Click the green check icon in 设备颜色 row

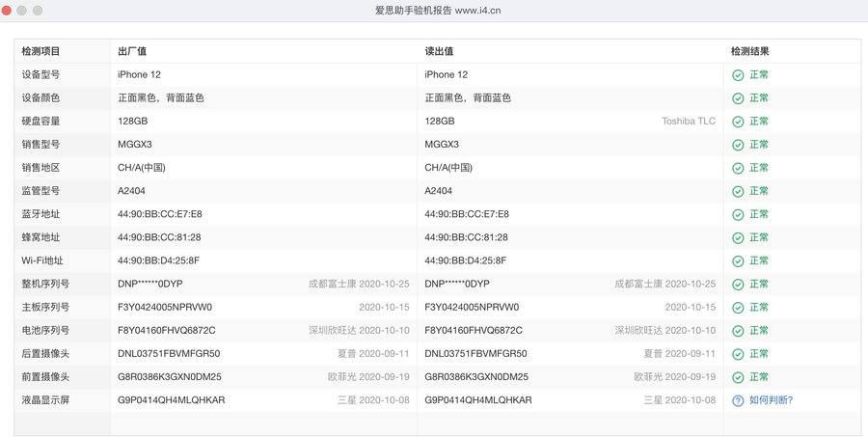738,98
